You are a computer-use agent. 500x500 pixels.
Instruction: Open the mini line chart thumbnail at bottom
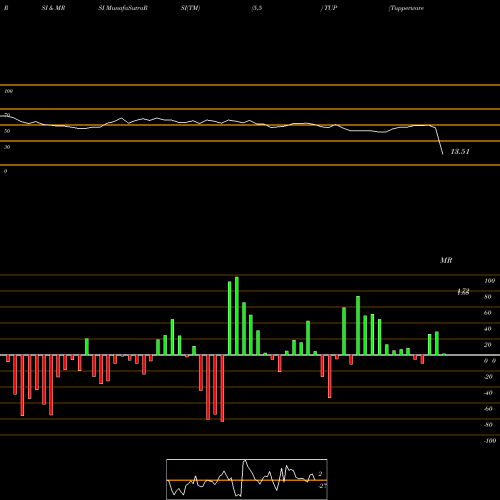(247, 479)
